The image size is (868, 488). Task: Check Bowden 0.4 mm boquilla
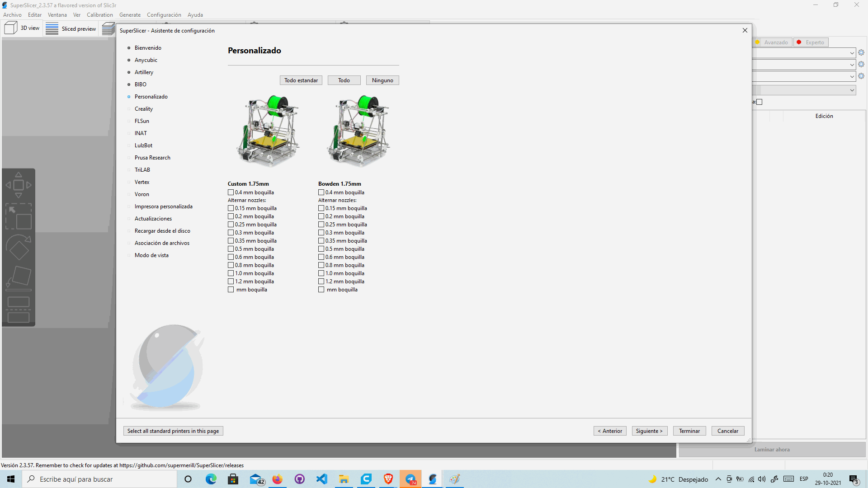321,192
